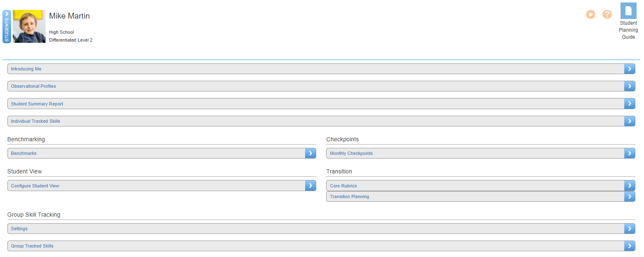Open Configure Student View
The width and height of the screenshot is (644, 257).
[35, 186]
